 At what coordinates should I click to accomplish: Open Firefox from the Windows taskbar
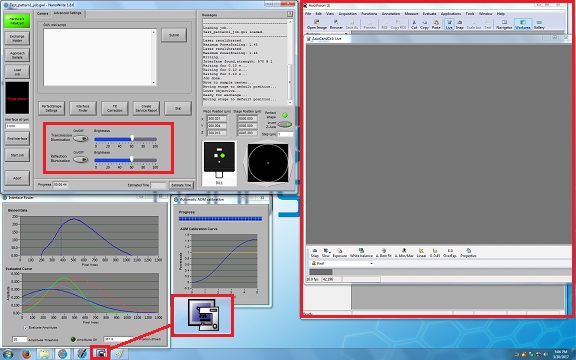26,354
